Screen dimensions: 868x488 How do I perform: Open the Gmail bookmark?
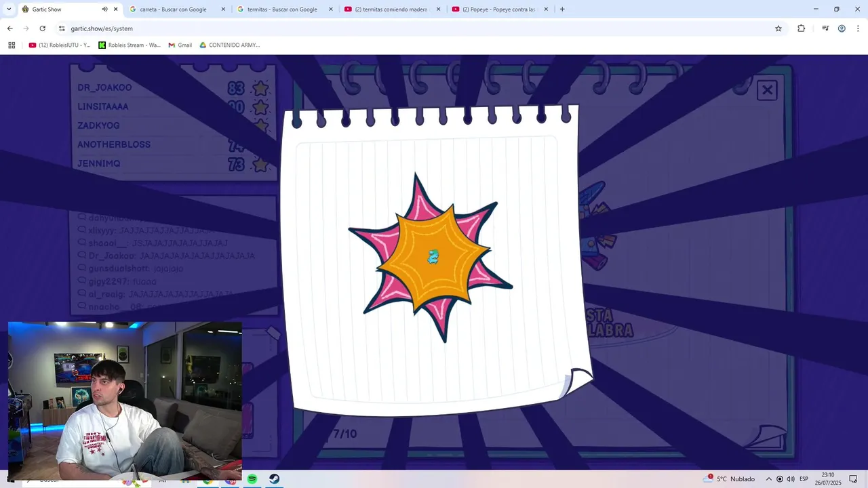pyautogui.click(x=180, y=45)
